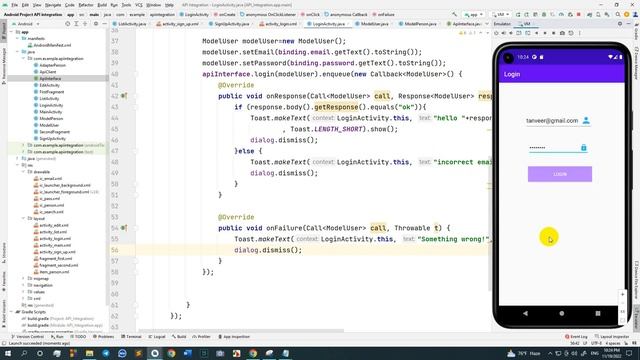Click the emulator screenshot camera icon
Screen dimensions: 640x360
tap(562, 33)
